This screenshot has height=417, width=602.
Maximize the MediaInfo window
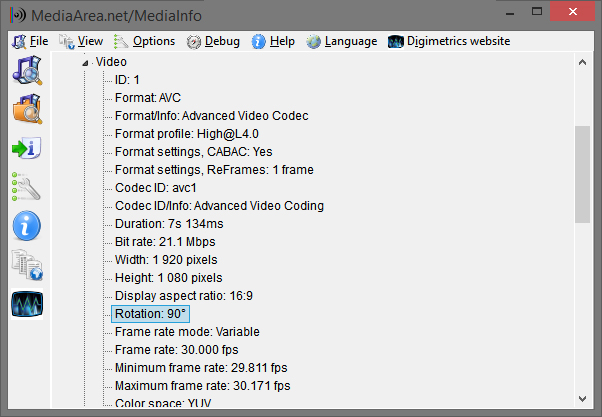(537, 12)
